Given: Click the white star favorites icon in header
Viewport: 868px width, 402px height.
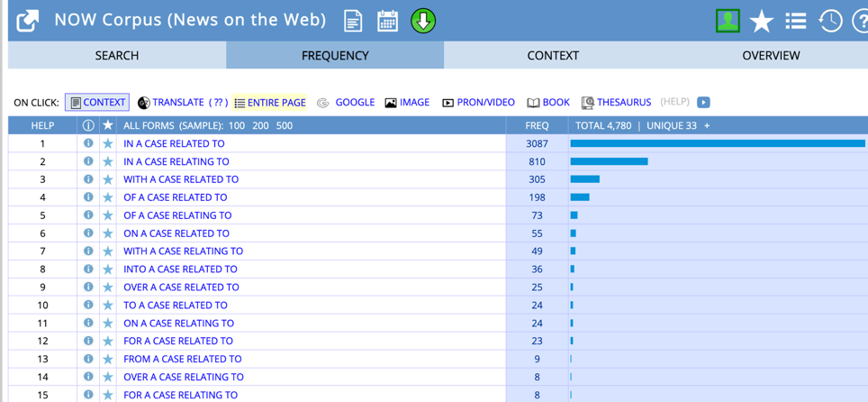Looking at the screenshot, I should [x=762, y=22].
